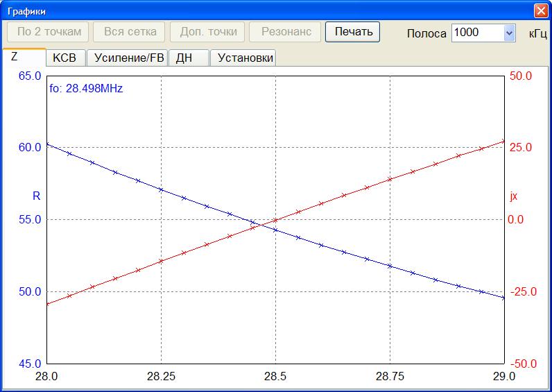
Task: Click the Полоса field showing 1000
Action: [476, 33]
